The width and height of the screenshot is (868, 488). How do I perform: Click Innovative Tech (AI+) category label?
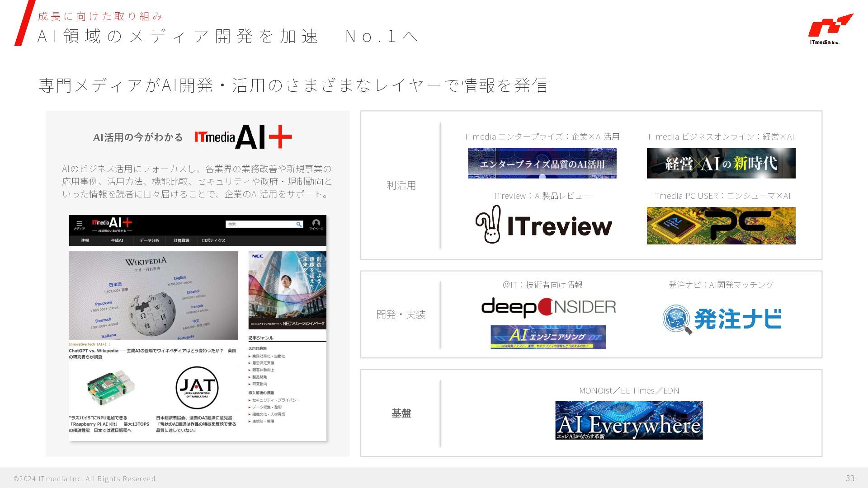[90, 344]
